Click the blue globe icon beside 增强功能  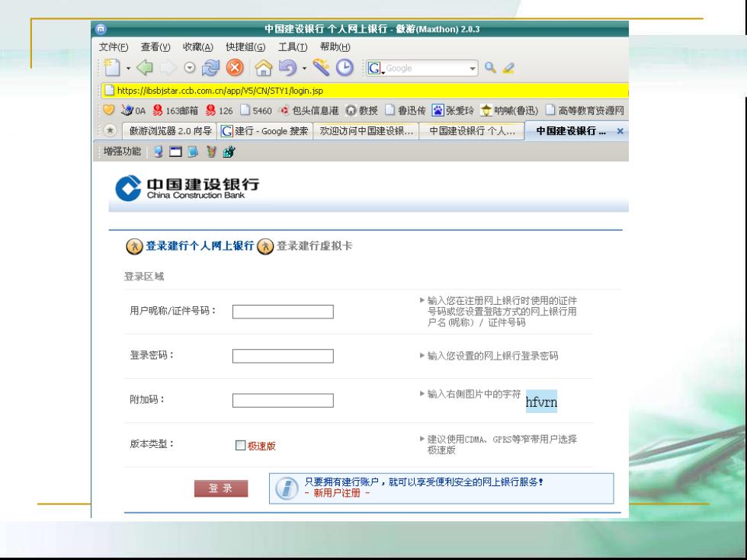[x=159, y=152]
